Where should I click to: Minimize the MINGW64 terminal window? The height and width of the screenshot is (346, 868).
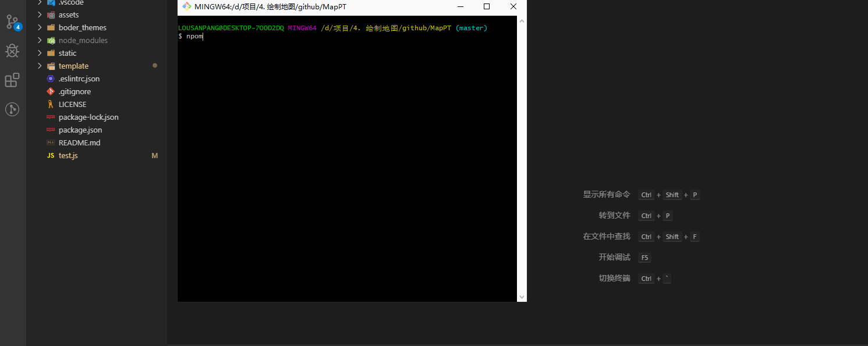460,6
